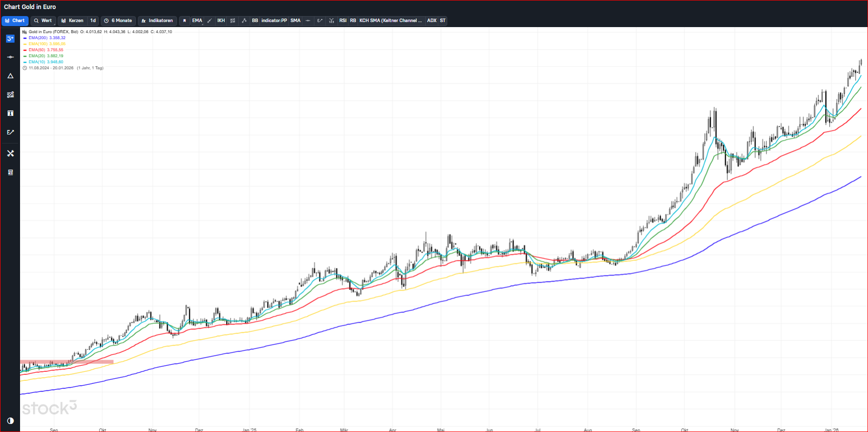This screenshot has height=432, width=868.
Task: Open the Indikatoren menu
Action: point(157,21)
